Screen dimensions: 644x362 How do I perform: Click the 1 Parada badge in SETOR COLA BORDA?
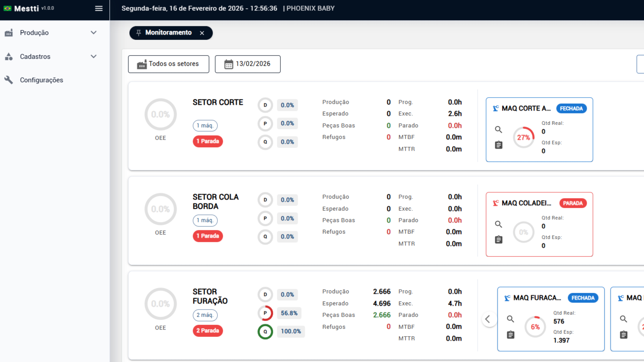208,236
